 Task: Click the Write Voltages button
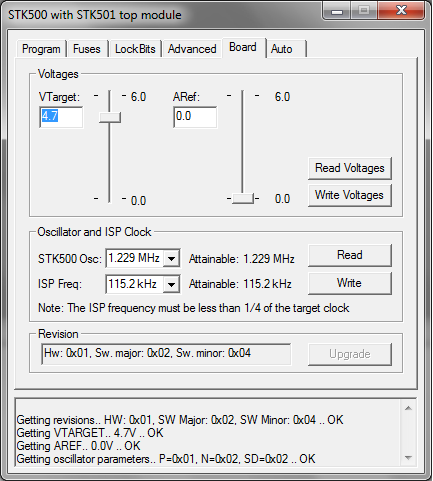point(350,195)
